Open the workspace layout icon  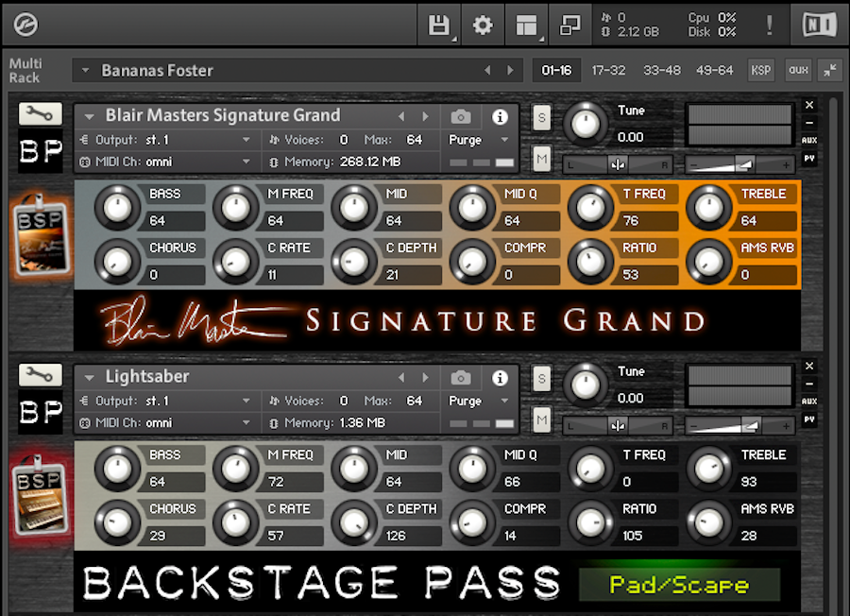tap(526, 25)
